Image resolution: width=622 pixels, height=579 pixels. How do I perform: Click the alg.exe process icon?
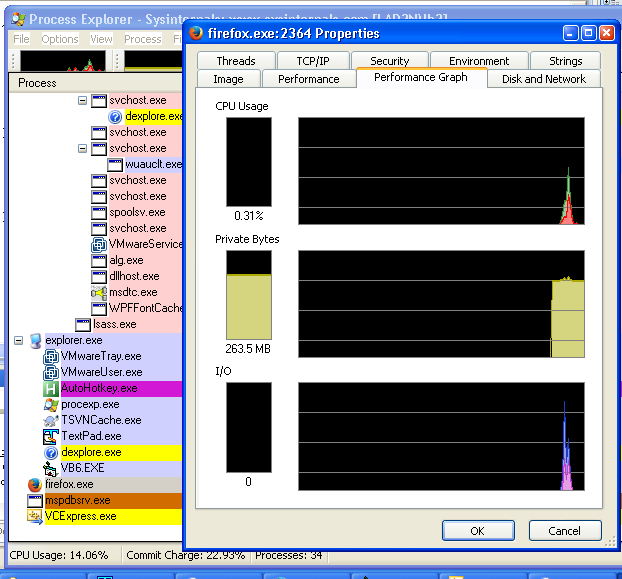click(99, 261)
